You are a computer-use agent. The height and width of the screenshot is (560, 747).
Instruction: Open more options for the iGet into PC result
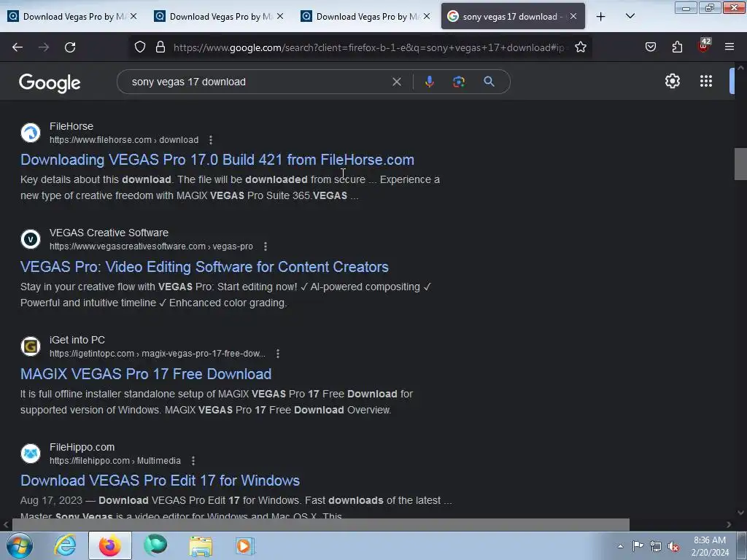click(278, 354)
